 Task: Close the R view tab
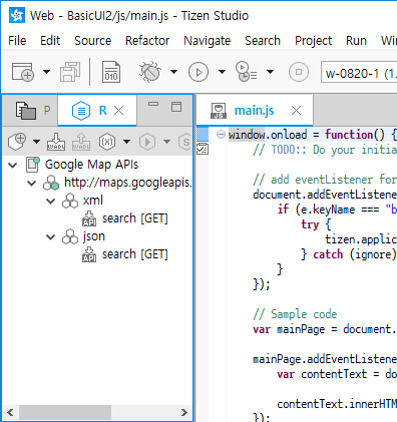[119, 110]
